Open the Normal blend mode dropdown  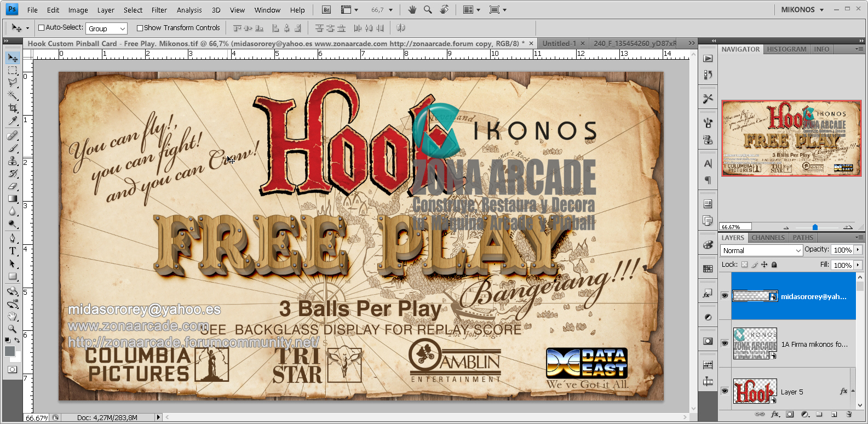[761, 250]
